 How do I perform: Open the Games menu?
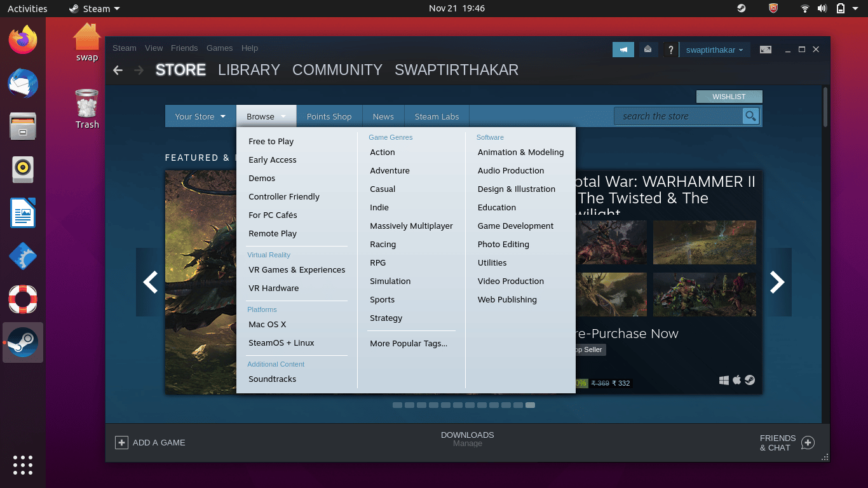coord(219,48)
